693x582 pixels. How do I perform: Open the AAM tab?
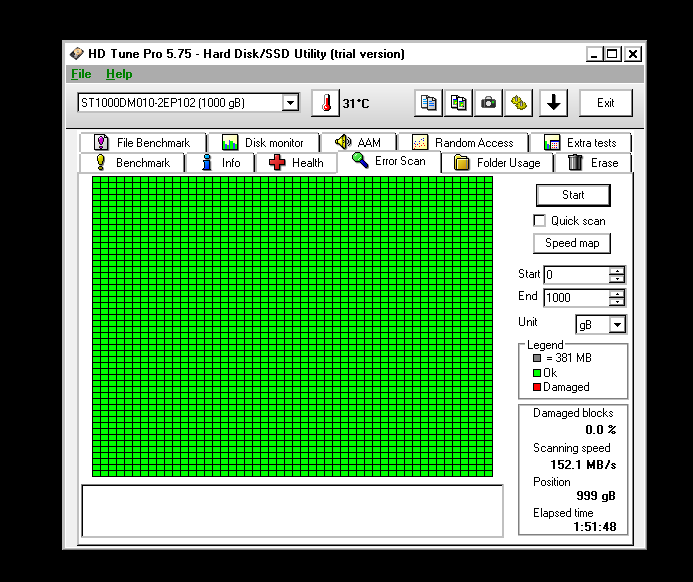(x=358, y=143)
